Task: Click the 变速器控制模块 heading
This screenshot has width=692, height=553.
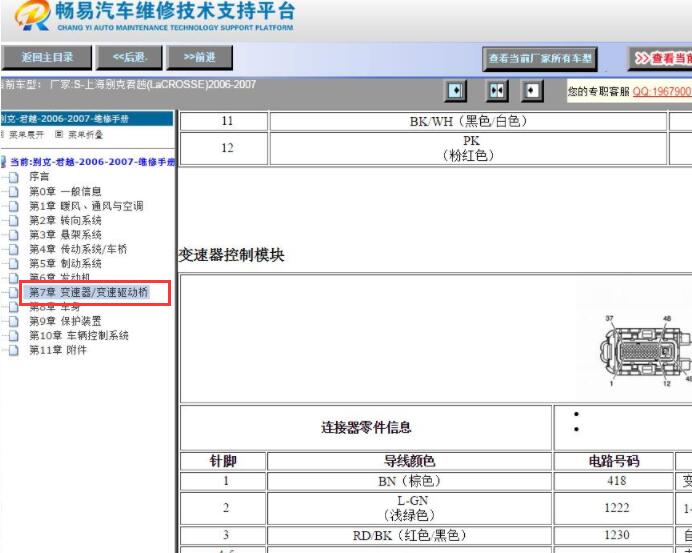Action: click(x=231, y=255)
